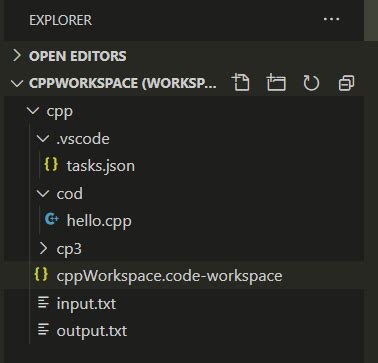Screen dimensions: 378x363
Task: Click the scrollbar thumb beside the Explorer header
Action: [371, 20]
